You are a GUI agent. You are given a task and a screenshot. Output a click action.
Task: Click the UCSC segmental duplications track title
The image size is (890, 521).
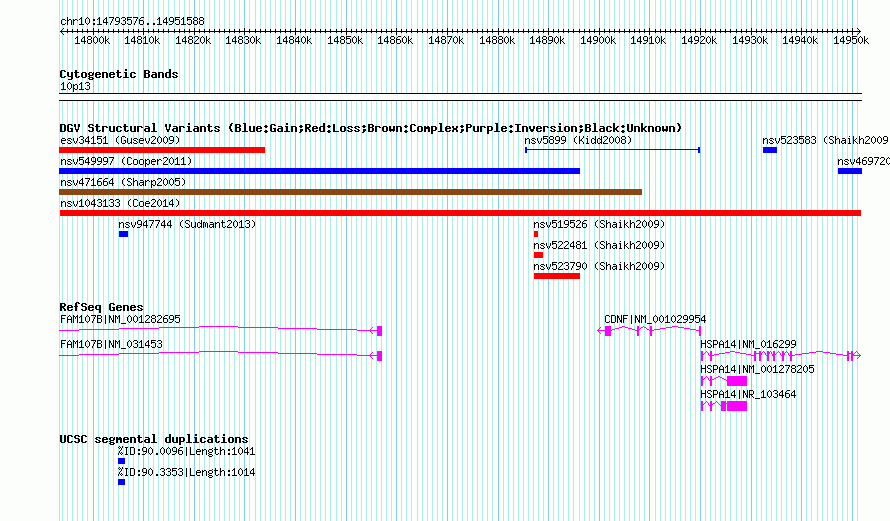pyautogui.click(x=154, y=439)
